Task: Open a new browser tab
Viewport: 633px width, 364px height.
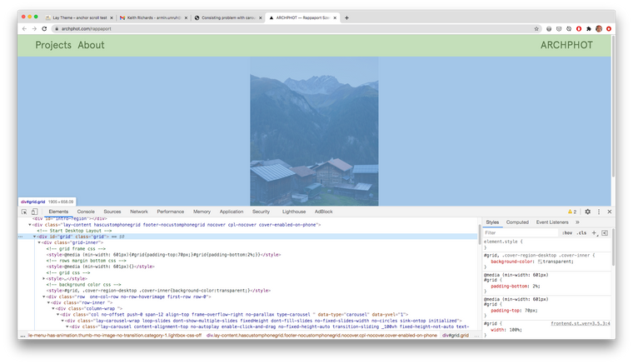Action: click(x=346, y=17)
